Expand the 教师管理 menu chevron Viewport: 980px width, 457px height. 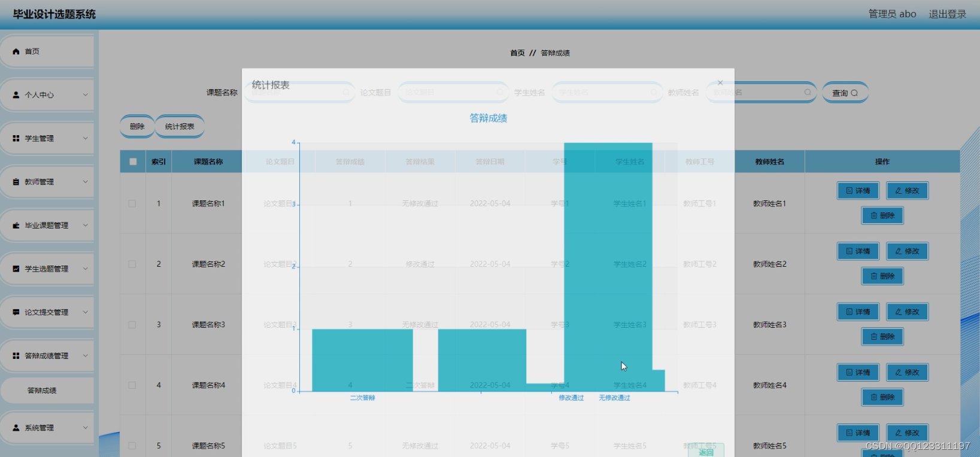tap(85, 182)
